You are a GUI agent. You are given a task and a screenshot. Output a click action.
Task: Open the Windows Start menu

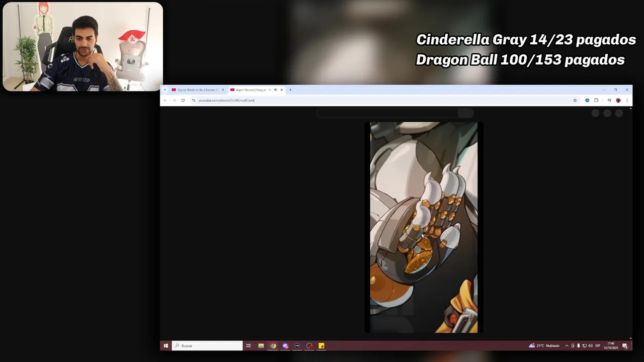tap(166, 346)
